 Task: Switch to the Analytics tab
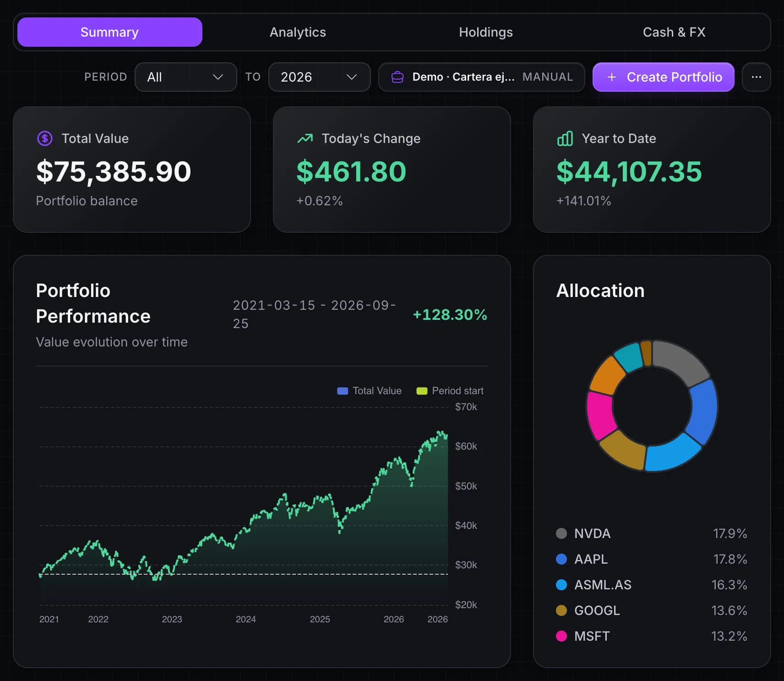pyautogui.click(x=298, y=32)
